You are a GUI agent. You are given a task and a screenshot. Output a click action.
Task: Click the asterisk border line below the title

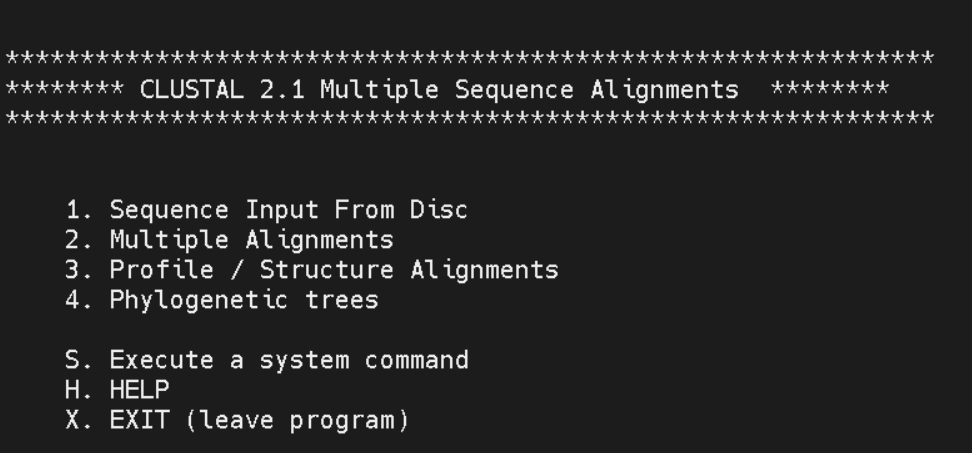click(x=469, y=119)
